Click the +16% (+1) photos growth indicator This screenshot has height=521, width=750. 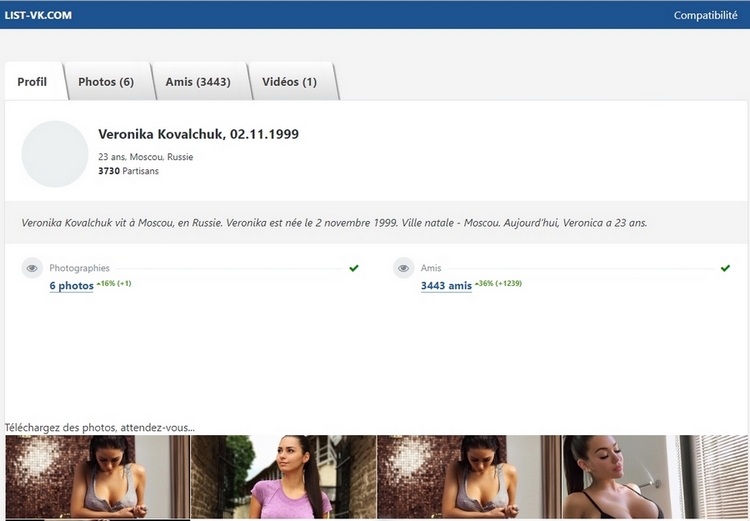pyautogui.click(x=114, y=284)
